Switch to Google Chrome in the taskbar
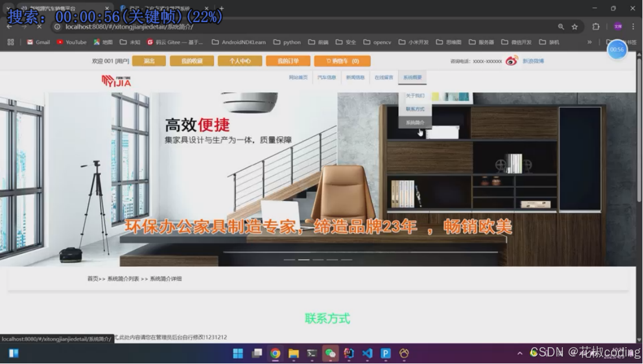 pos(275,354)
